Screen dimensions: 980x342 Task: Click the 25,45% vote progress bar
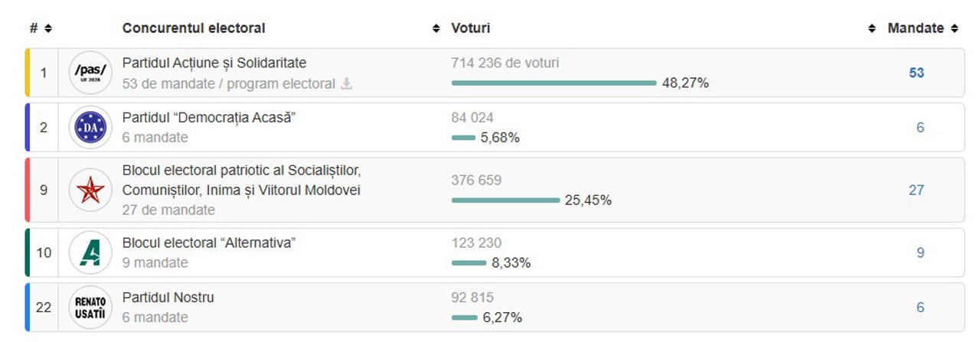(505, 200)
